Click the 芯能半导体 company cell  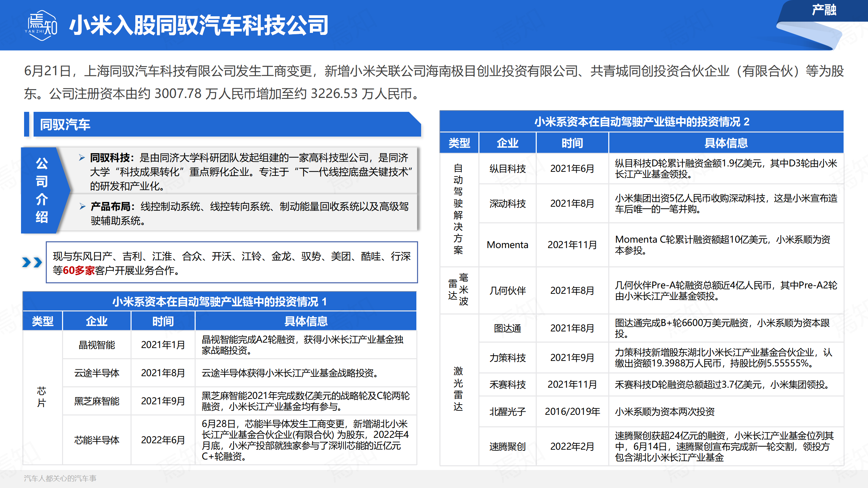coord(97,440)
